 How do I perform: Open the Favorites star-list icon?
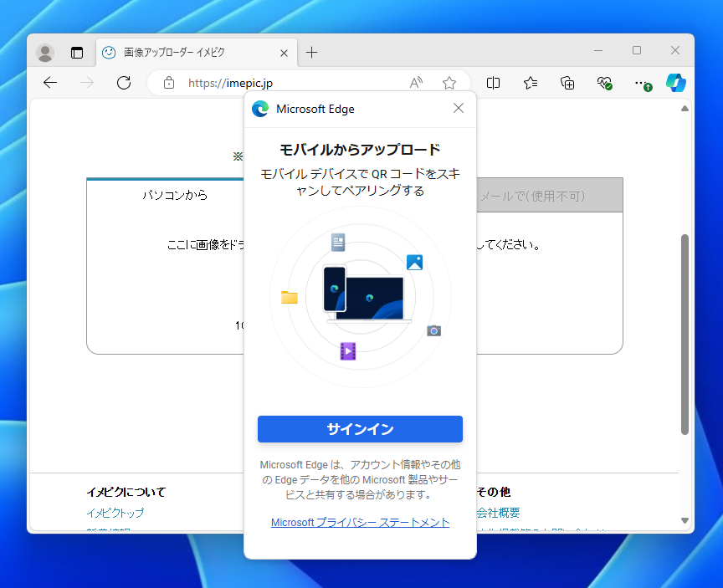pos(530,83)
